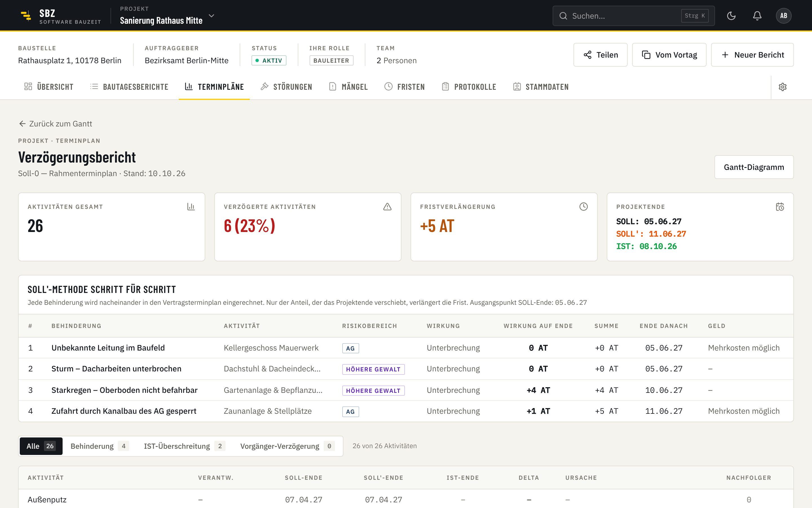Viewport: 812px width, 508px height.
Task: Click the Teilen share button
Action: [600, 55]
